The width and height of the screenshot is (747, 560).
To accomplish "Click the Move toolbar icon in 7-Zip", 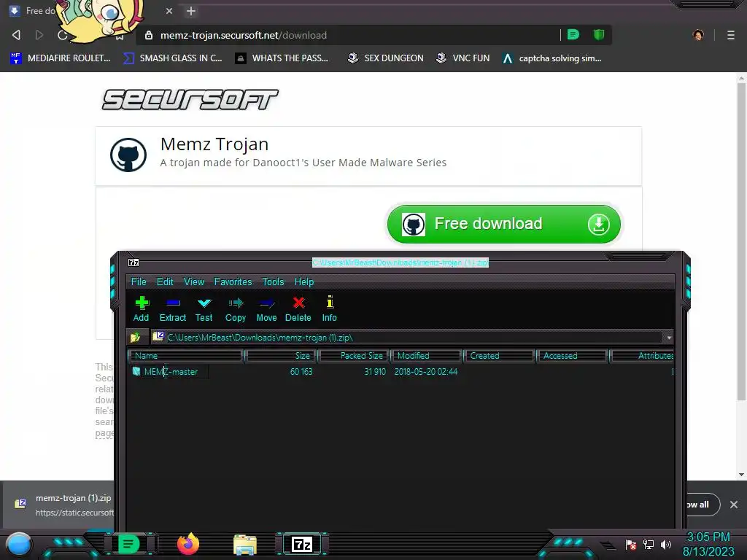I will 266,309.
